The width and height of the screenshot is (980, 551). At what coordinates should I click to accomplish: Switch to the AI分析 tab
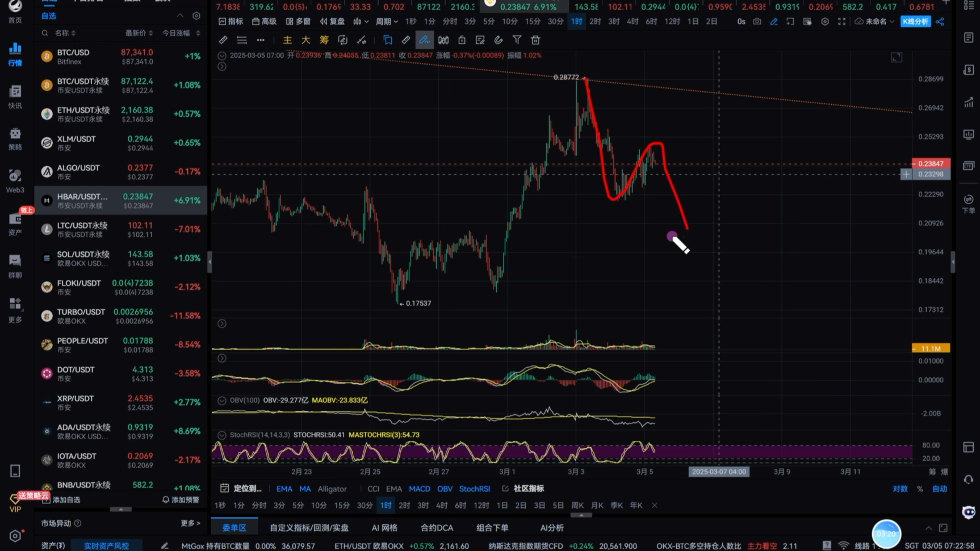(x=552, y=527)
